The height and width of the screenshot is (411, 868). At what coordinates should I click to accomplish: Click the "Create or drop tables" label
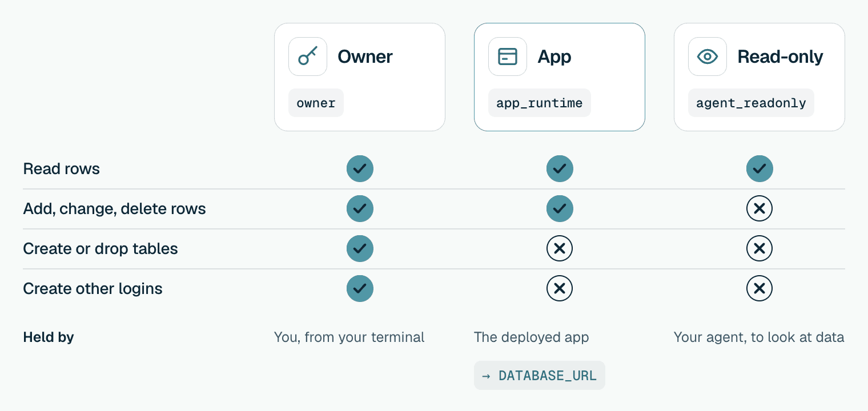[101, 249]
